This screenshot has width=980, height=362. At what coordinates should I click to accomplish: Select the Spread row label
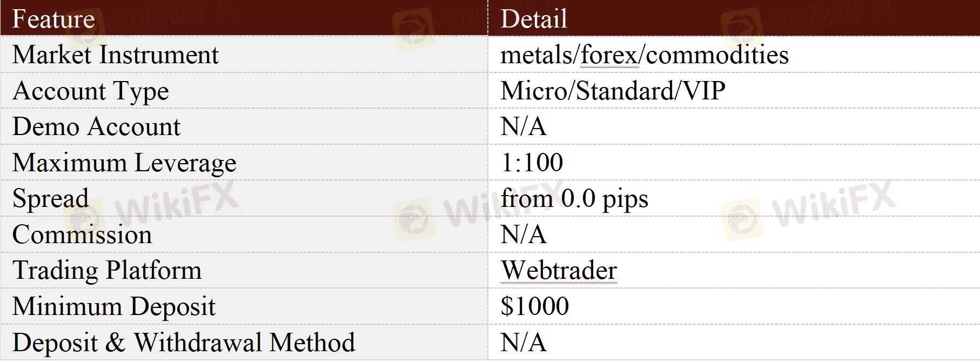click(x=50, y=198)
